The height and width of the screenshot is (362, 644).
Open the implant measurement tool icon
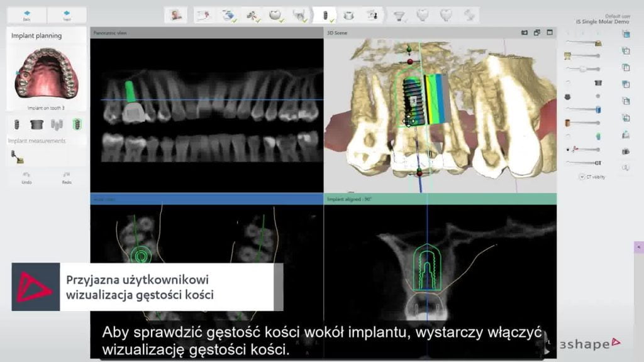point(15,155)
